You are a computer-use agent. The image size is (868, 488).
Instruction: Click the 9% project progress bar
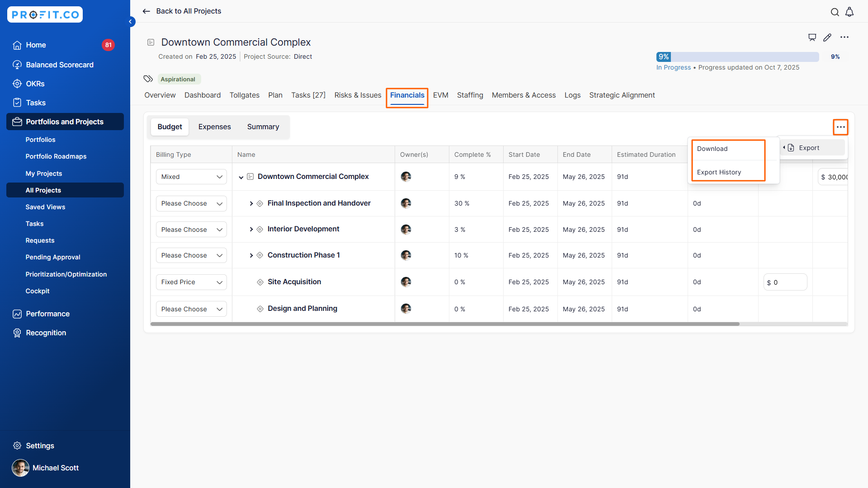(x=737, y=57)
